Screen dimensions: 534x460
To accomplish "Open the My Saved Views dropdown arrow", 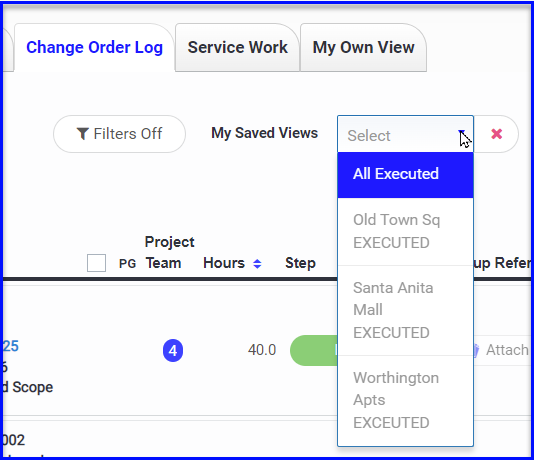I will tap(462, 133).
